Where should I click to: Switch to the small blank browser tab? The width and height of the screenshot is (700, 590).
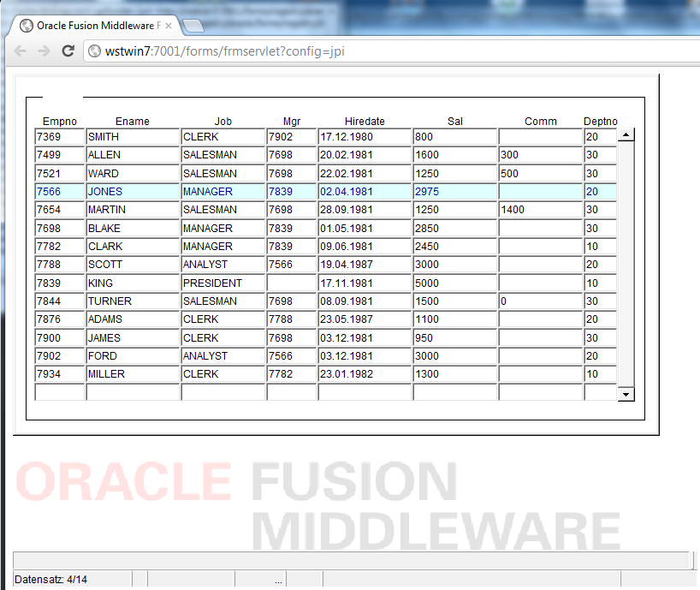(192, 27)
